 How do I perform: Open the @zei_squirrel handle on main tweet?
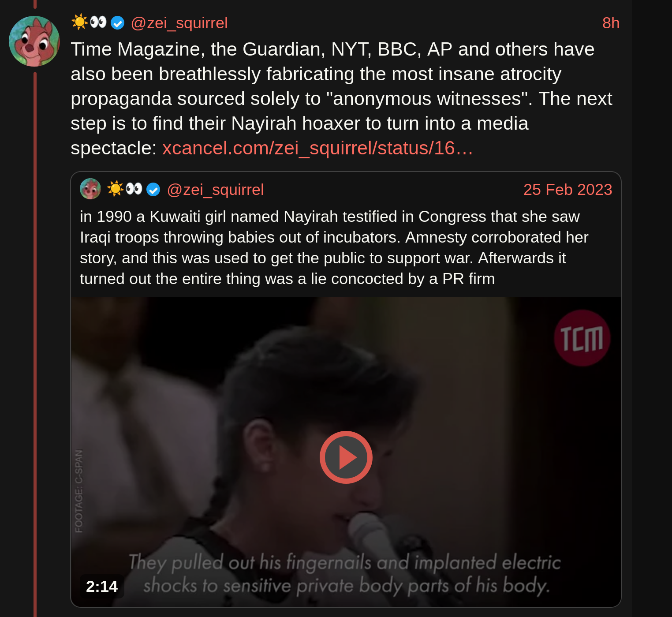[x=179, y=23]
